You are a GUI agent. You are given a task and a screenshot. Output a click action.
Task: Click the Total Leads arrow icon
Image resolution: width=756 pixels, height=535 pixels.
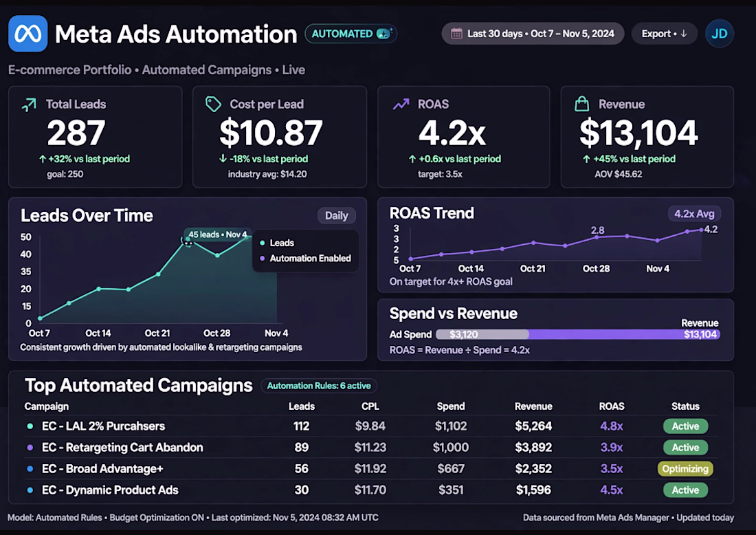(29, 105)
